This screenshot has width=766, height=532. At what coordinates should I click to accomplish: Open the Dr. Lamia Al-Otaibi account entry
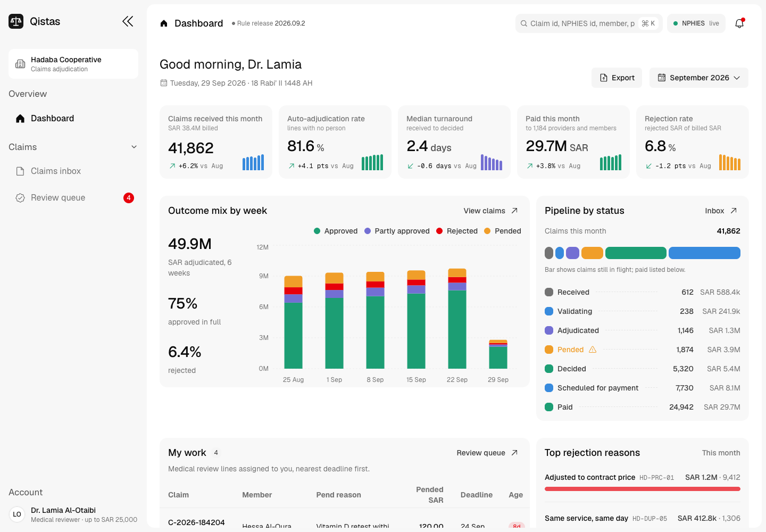(73, 514)
